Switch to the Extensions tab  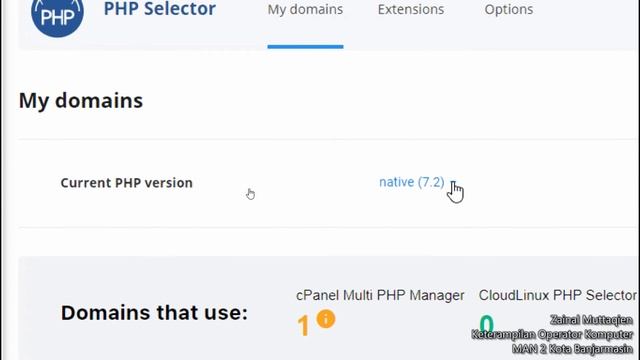(x=411, y=9)
